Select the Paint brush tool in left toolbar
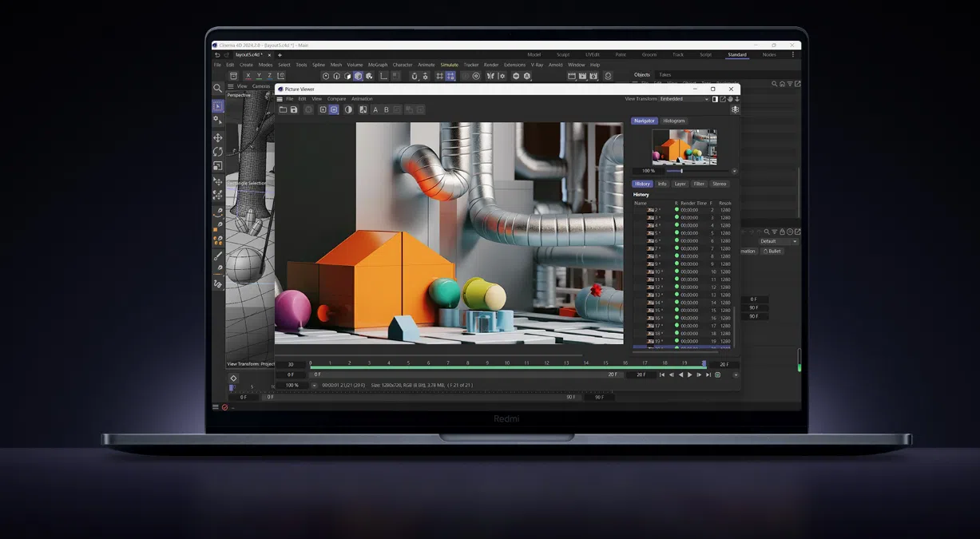The width and height of the screenshot is (980, 539). (x=218, y=256)
